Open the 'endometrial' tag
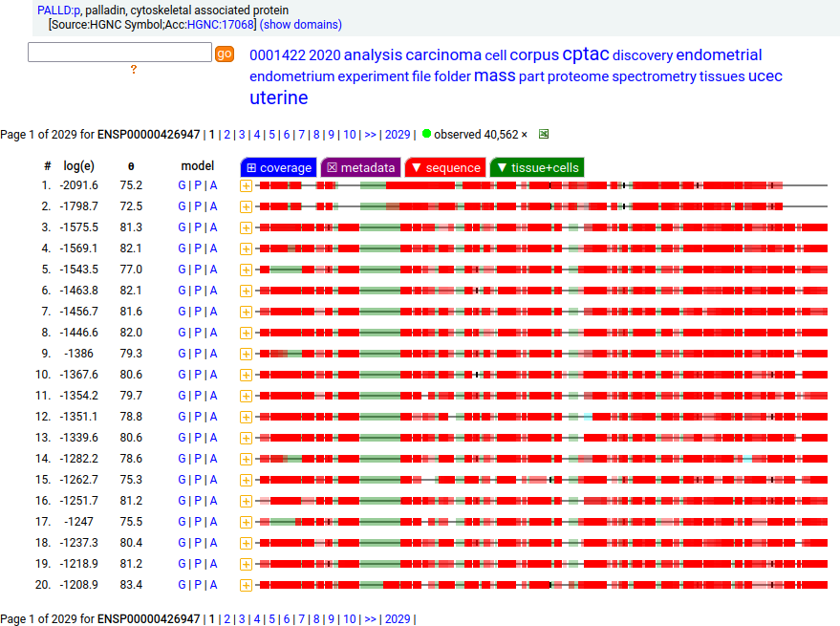The image size is (840, 626). click(x=719, y=55)
